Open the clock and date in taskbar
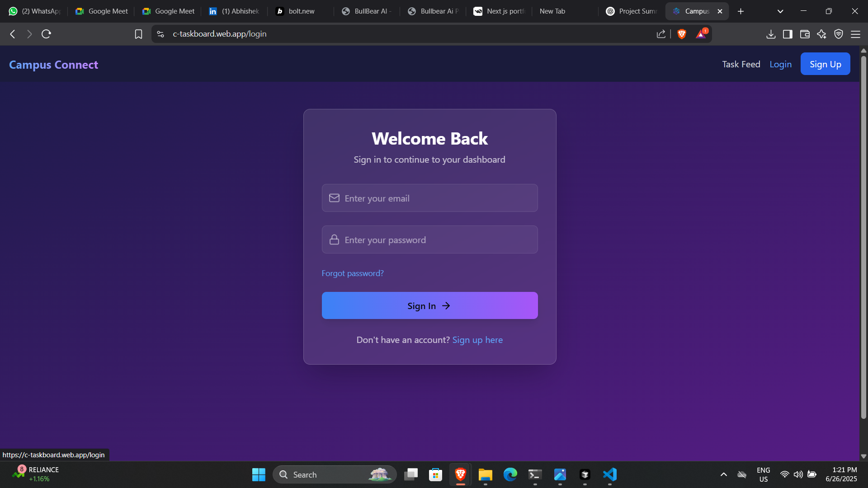The height and width of the screenshot is (488, 868). 841,474
